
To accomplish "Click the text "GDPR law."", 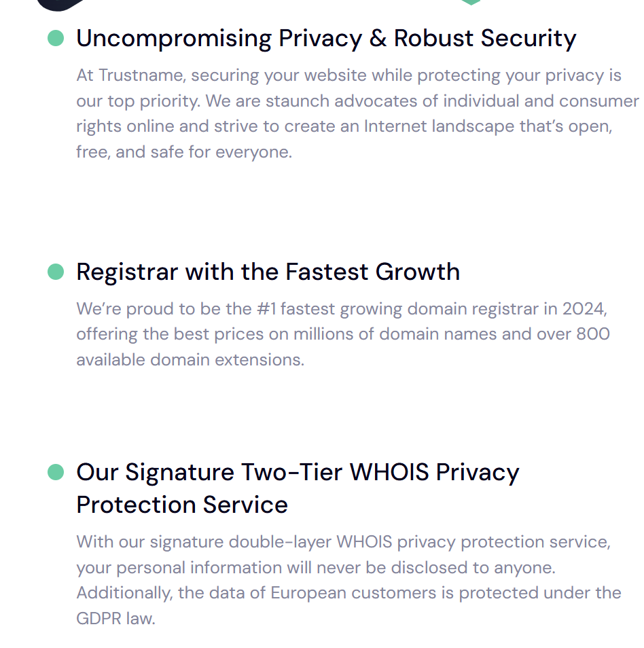I will [115, 618].
